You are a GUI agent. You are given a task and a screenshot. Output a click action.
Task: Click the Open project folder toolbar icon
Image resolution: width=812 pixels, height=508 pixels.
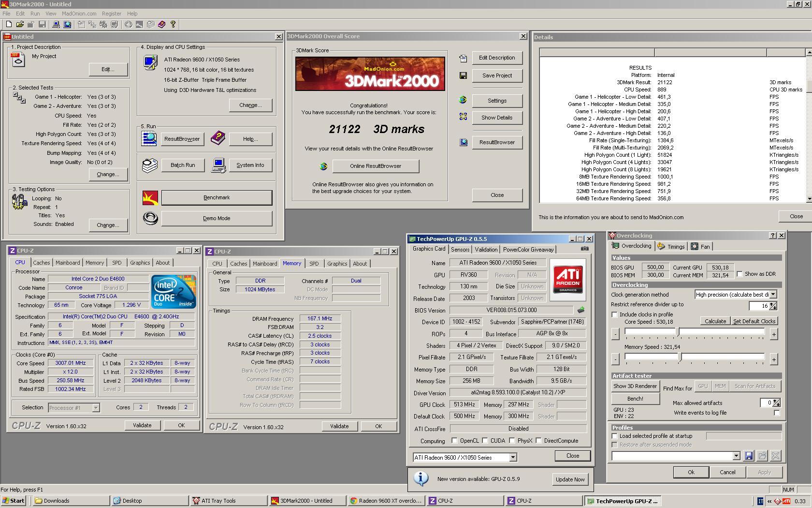20,24
